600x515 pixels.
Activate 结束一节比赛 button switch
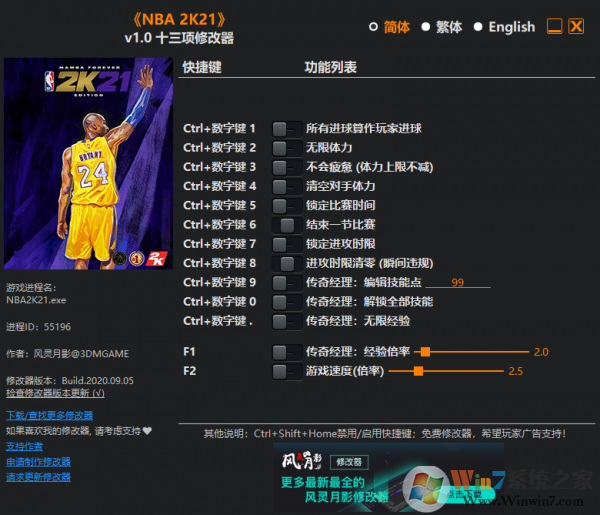coord(287,225)
